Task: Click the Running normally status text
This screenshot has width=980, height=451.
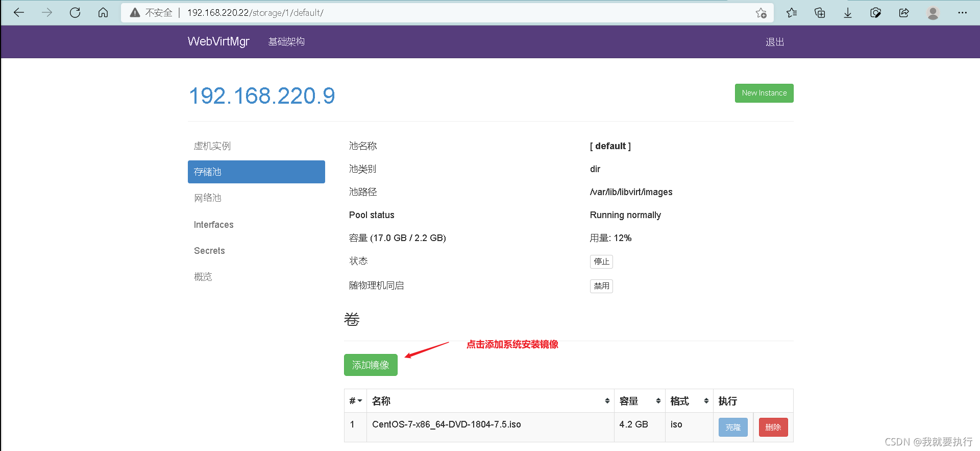Action: click(625, 215)
